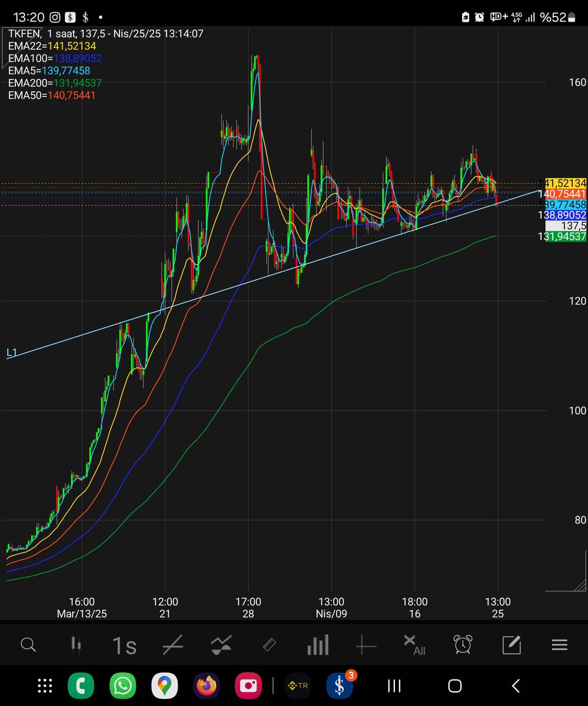Click the EMA22=141,52134 legend entry
Image resolution: width=588 pixels, height=706 pixels.
[x=52, y=45]
